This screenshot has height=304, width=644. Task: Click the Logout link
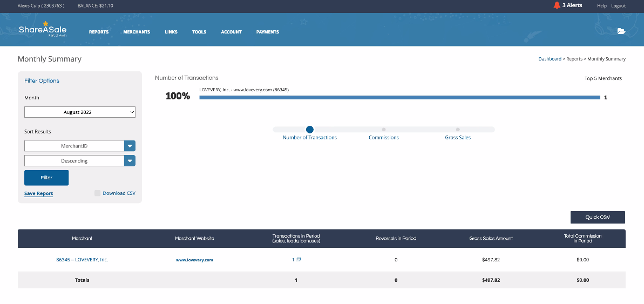pos(618,6)
